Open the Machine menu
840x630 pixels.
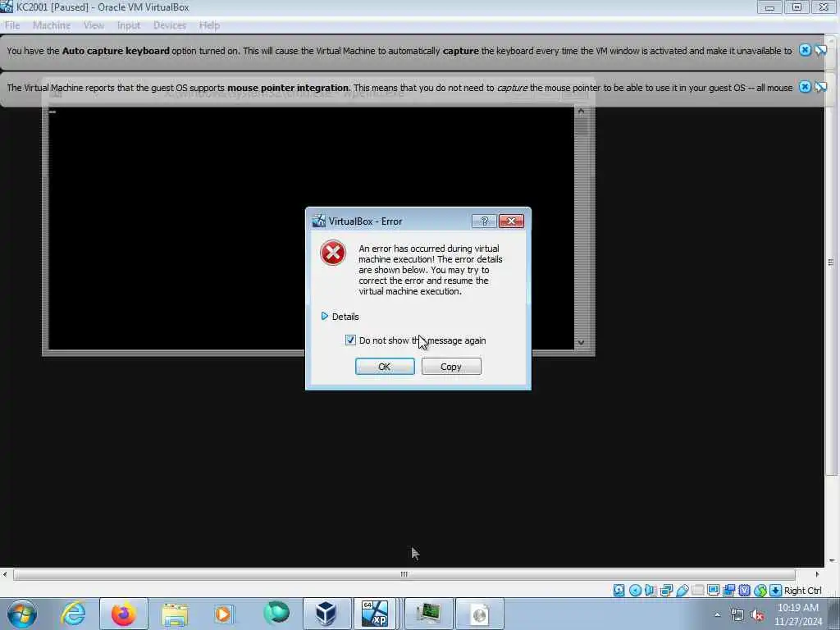pyautogui.click(x=52, y=25)
